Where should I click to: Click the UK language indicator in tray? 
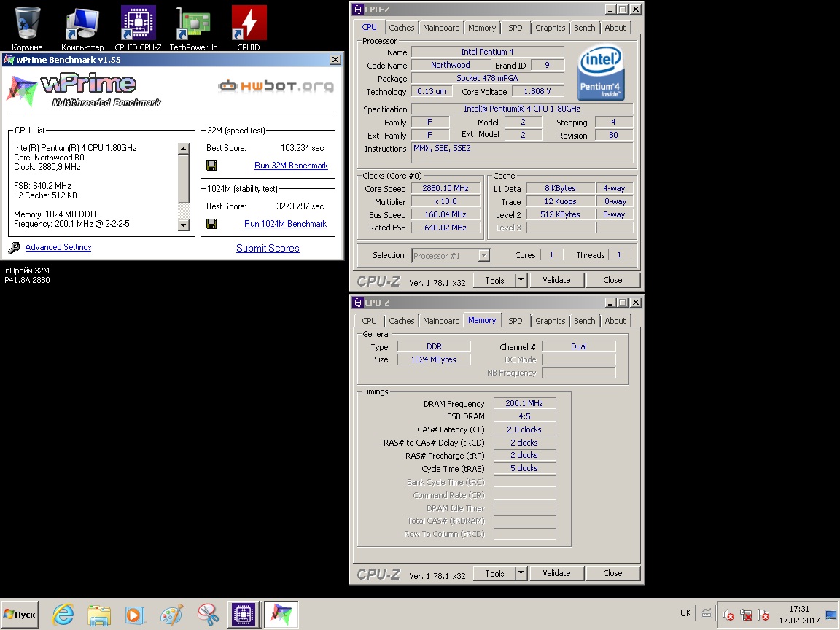coord(685,612)
